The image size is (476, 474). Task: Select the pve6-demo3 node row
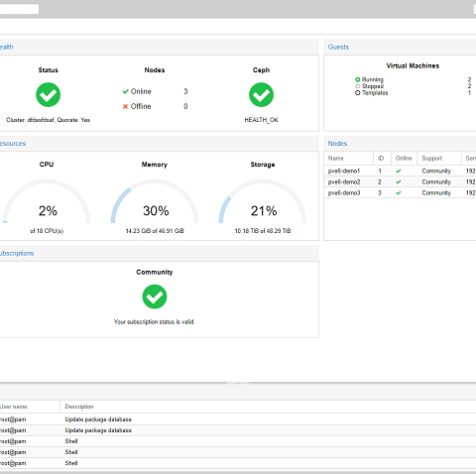(x=400, y=192)
